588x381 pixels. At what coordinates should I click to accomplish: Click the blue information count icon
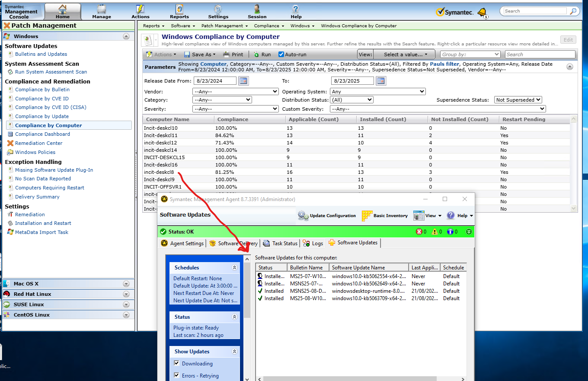click(450, 232)
